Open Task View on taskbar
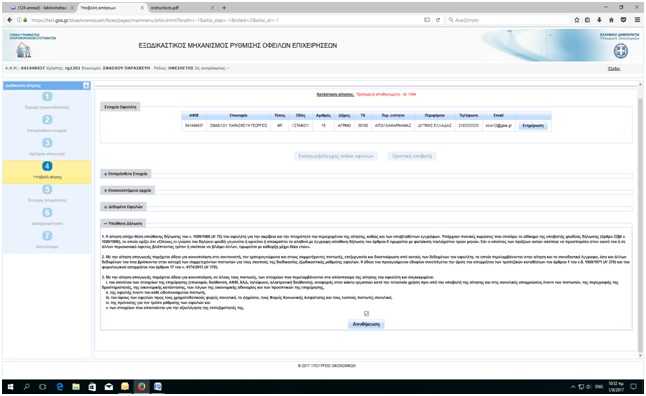The width and height of the screenshot is (646, 396). coord(43,387)
